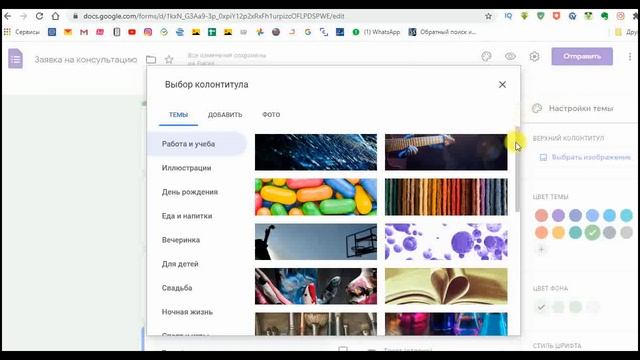640x360 pixels.
Task: Click the dialog's vertical scrollbar
Action: [x=518, y=169]
